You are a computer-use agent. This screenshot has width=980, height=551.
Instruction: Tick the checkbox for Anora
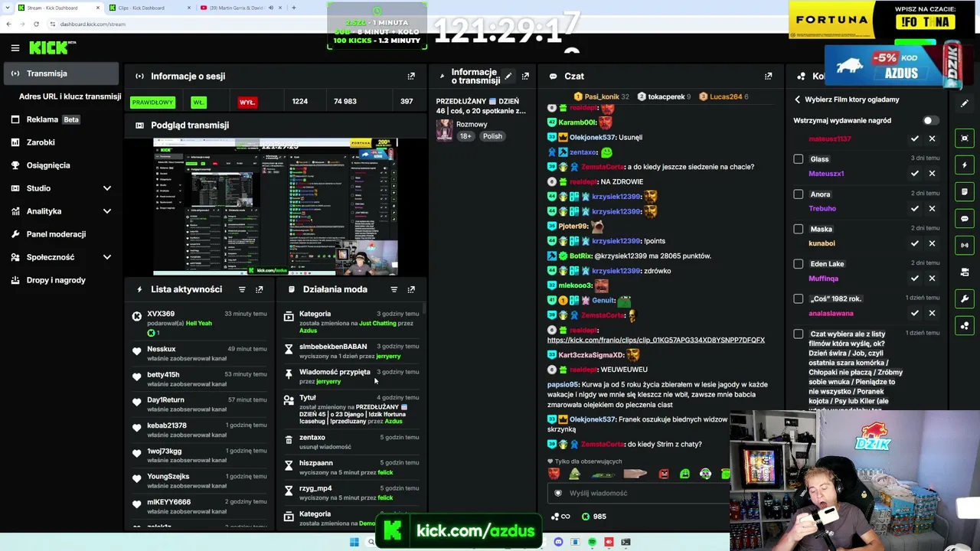pos(799,194)
